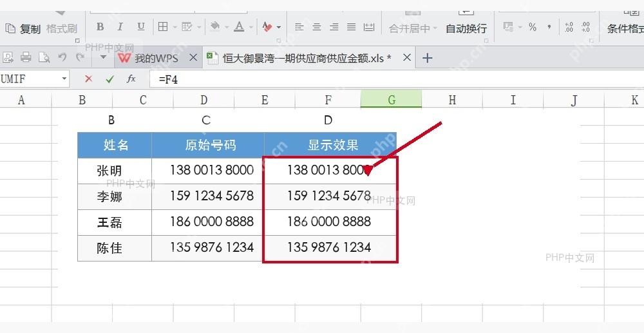644x333 pixels.
Task: Apply distributed alignment icon
Action: (369, 27)
